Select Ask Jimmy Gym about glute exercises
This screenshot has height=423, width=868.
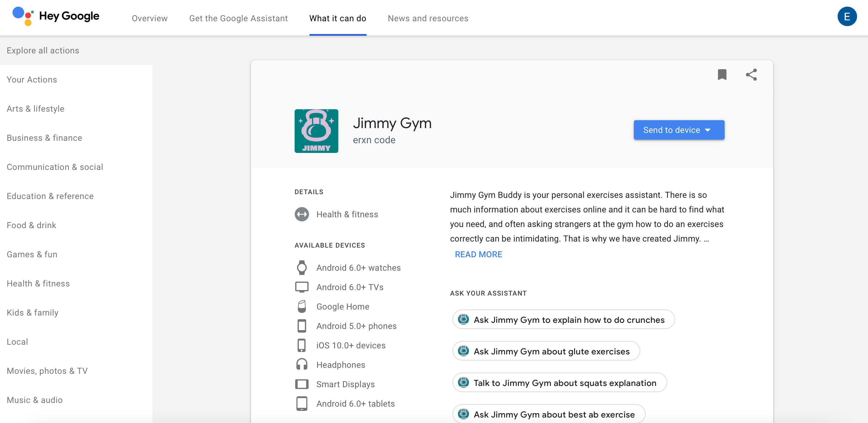point(546,351)
